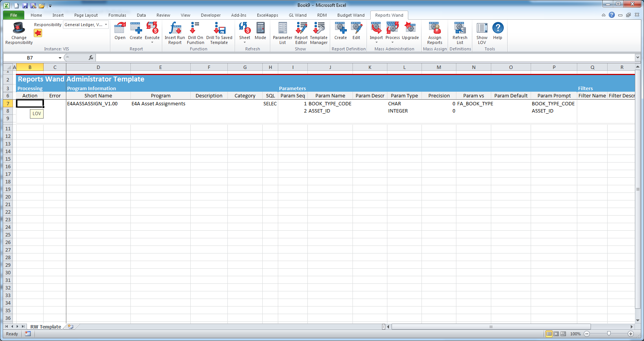
Task: Minimize the ribbon with caret toggle
Action: [x=603, y=15]
